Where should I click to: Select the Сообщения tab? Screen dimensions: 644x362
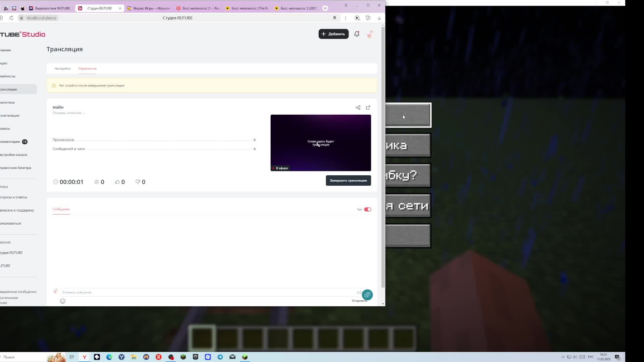[61, 209]
